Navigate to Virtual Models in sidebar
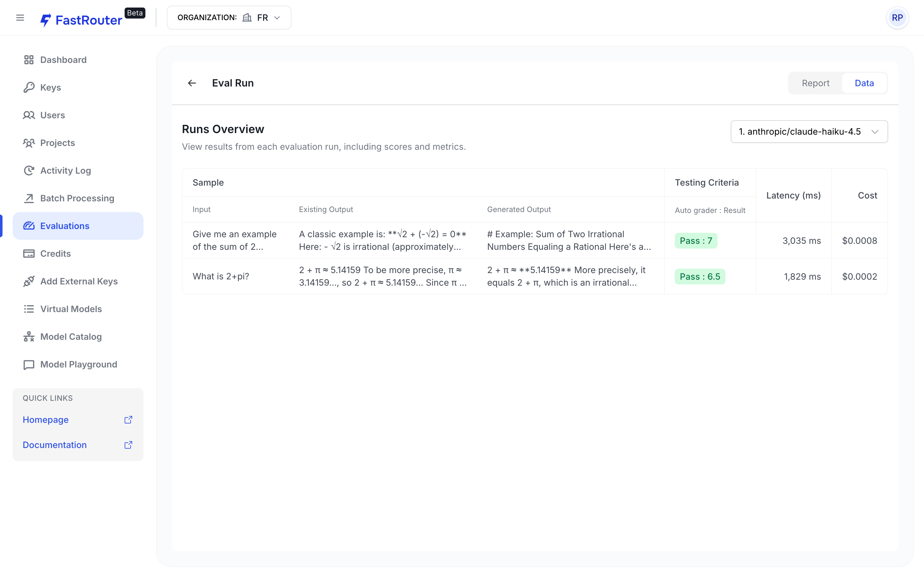The image size is (924, 577). pyautogui.click(x=70, y=309)
